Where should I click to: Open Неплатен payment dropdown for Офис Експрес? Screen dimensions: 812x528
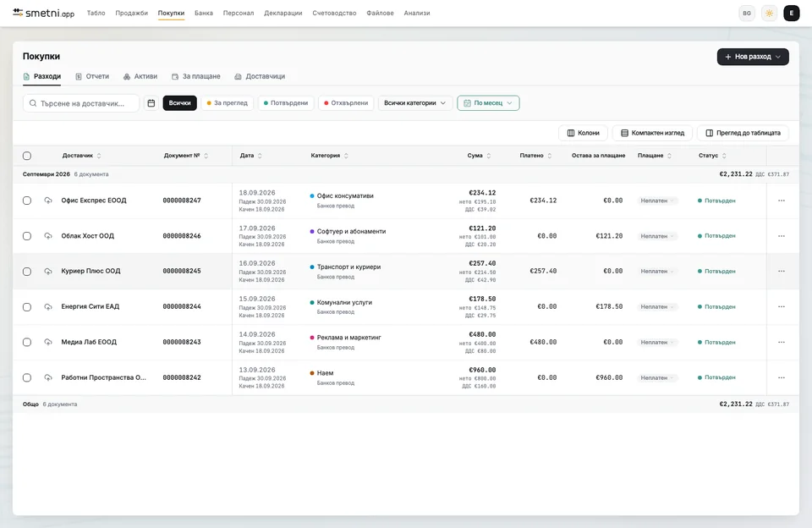[x=657, y=201]
